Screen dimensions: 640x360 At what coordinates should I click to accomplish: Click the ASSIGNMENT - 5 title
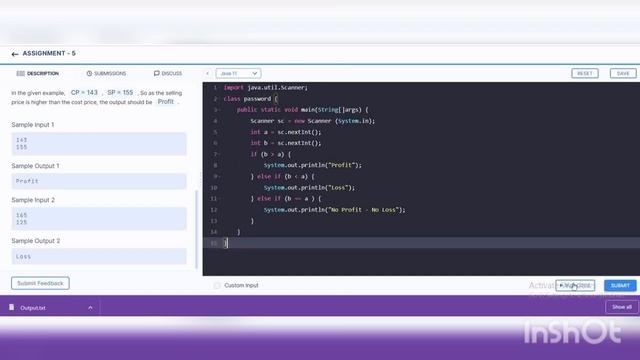click(49, 53)
